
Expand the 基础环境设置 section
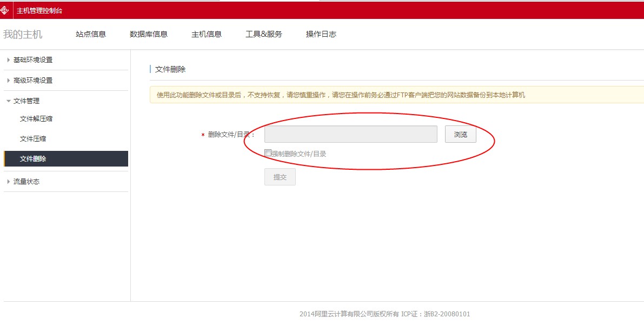click(x=33, y=60)
